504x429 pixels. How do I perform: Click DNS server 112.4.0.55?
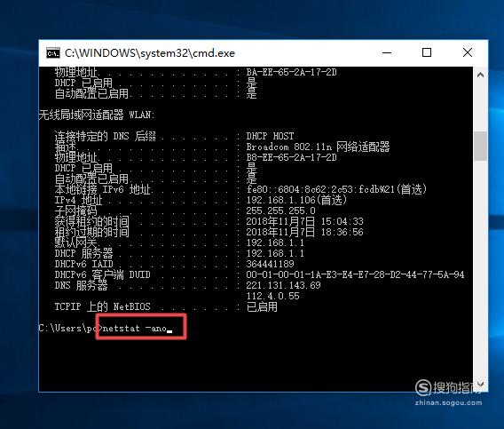[272, 296]
